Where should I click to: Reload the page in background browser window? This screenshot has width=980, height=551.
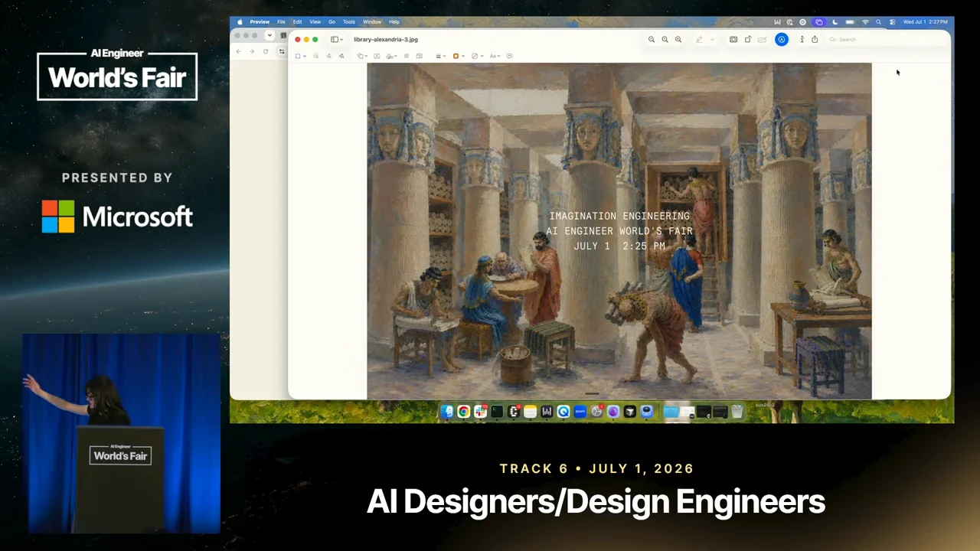(x=266, y=51)
